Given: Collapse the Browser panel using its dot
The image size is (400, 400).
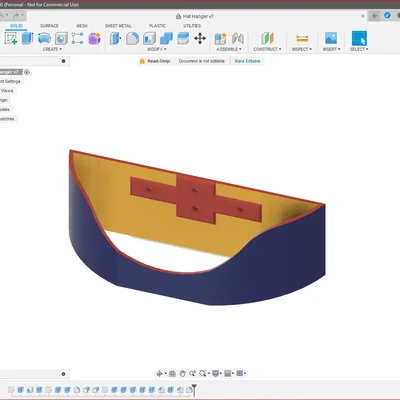Looking at the screenshot, I should [63, 61].
